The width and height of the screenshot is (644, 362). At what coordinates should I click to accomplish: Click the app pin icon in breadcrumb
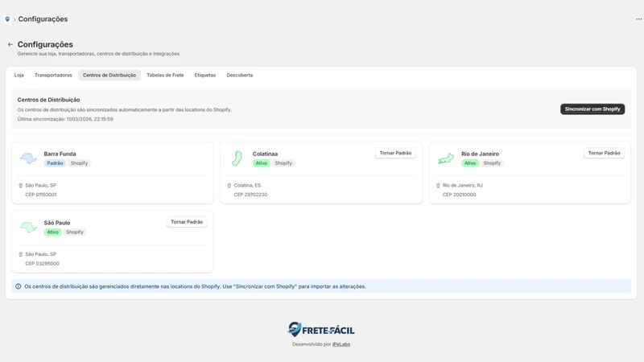(7, 19)
